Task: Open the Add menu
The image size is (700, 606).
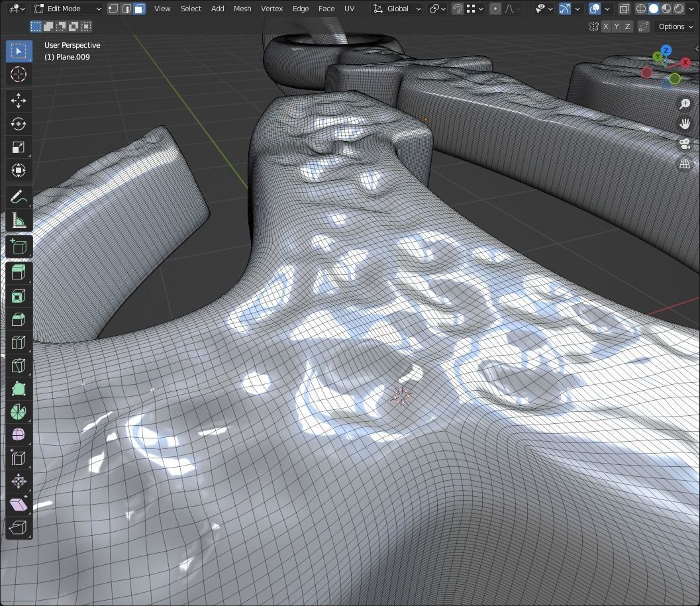Action: (x=217, y=9)
